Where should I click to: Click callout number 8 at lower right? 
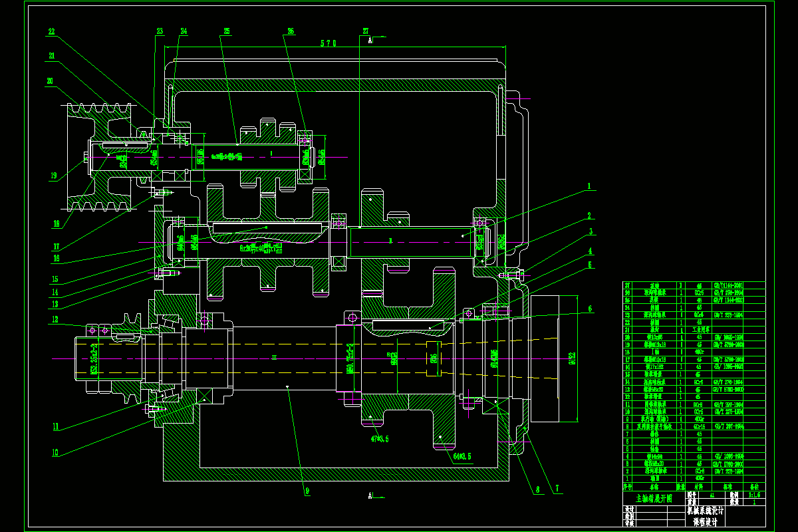(537, 489)
